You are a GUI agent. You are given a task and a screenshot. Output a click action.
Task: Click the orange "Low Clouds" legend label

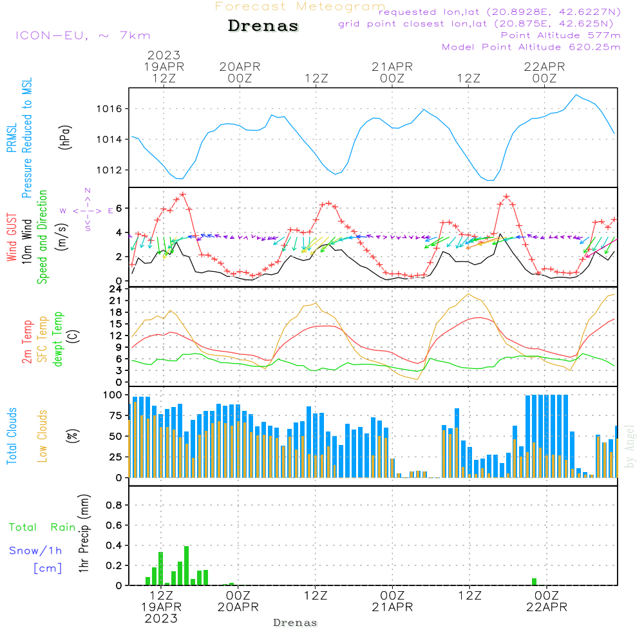(x=43, y=436)
